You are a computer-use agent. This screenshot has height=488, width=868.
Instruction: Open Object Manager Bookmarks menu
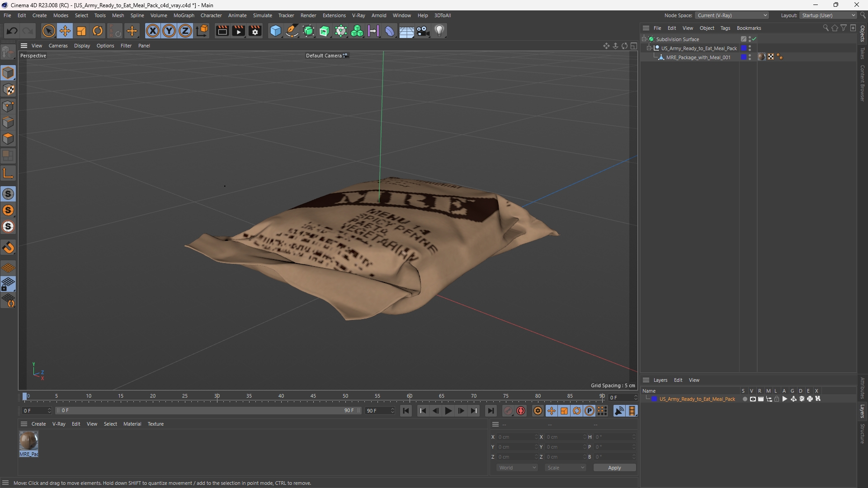tap(749, 28)
